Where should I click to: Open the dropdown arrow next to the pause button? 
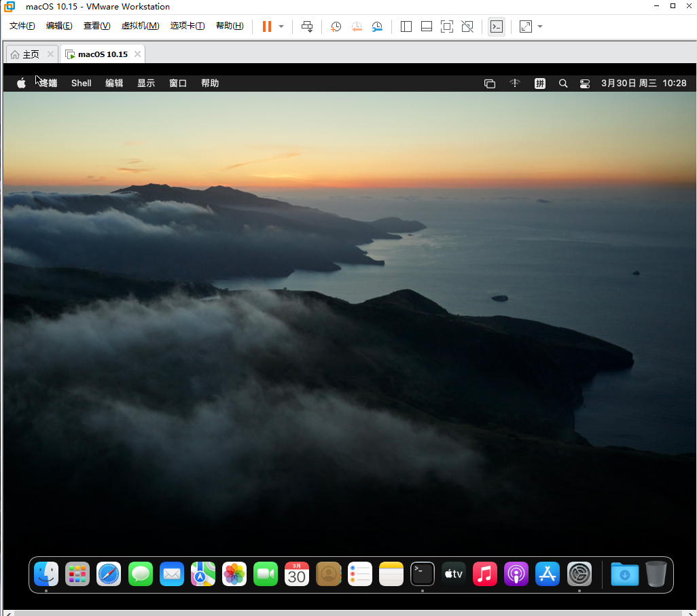(x=281, y=26)
